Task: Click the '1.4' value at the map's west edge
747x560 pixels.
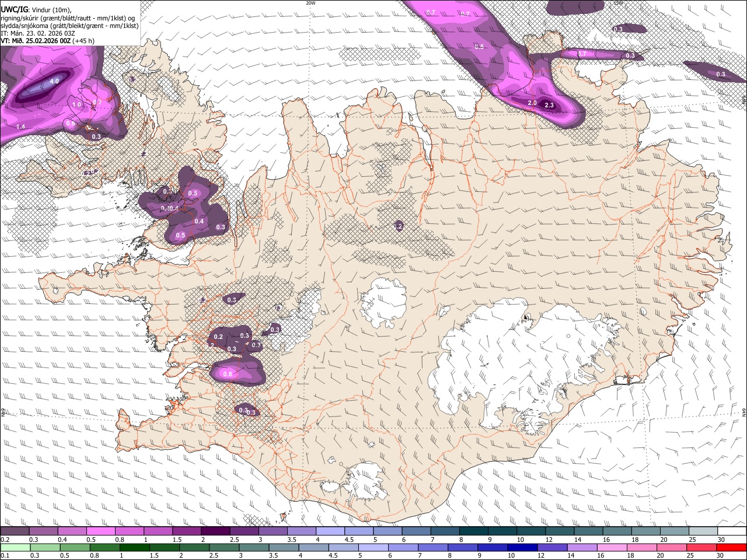Action: pos(21,127)
